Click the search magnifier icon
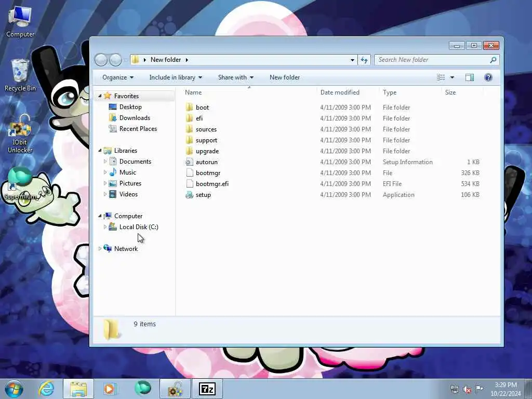 pos(493,60)
